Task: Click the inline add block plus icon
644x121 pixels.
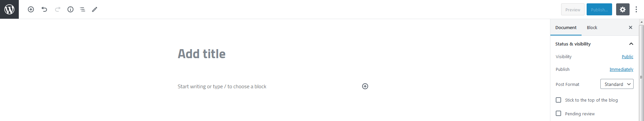Action: point(365,86)
